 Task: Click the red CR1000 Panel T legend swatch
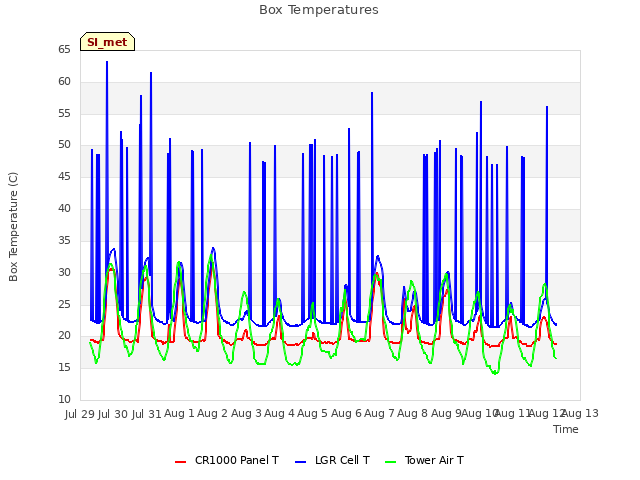click(180, 462)
